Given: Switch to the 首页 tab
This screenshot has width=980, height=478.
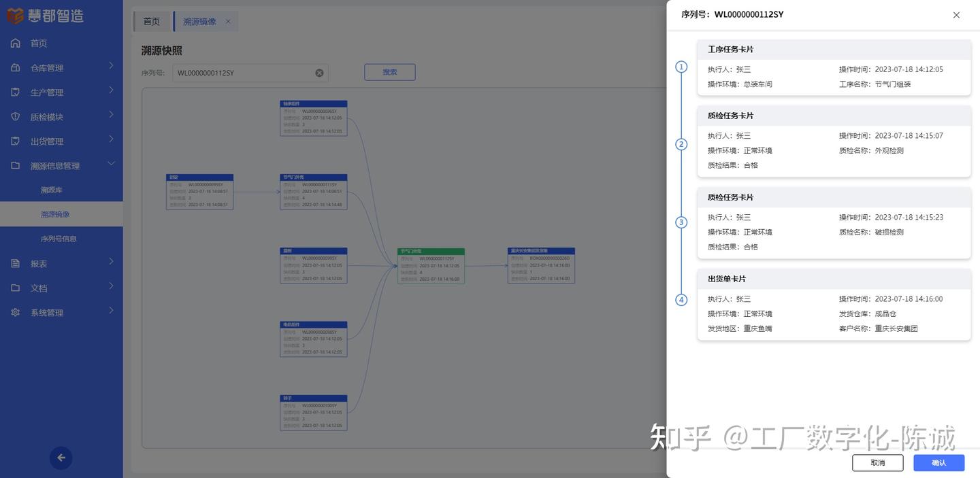Looking at the screenshot, I should [x=150, y=19].
